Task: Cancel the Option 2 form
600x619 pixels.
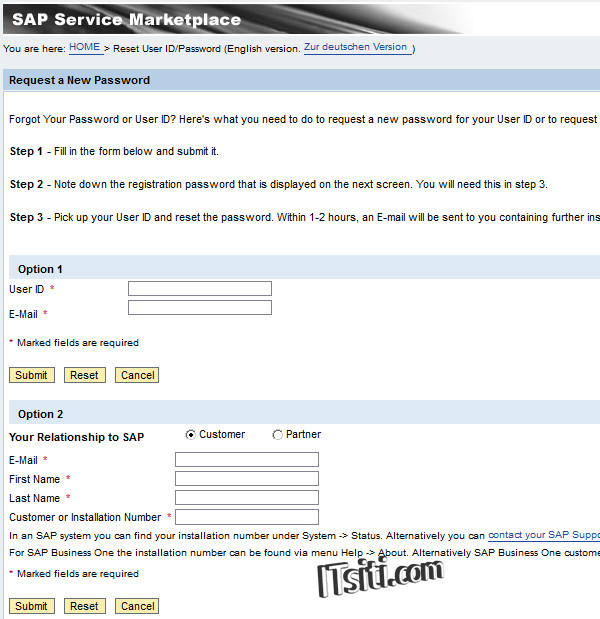Action: (x=137, y=606)
